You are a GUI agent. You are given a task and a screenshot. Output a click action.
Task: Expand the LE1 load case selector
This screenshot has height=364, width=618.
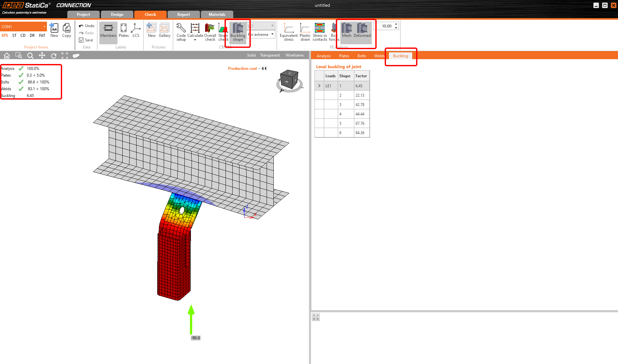273,26
